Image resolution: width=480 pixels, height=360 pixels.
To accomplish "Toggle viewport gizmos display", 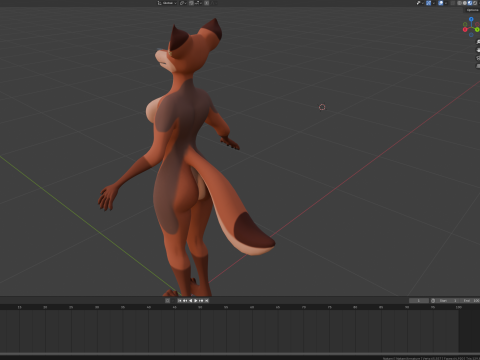I will 428,3.
